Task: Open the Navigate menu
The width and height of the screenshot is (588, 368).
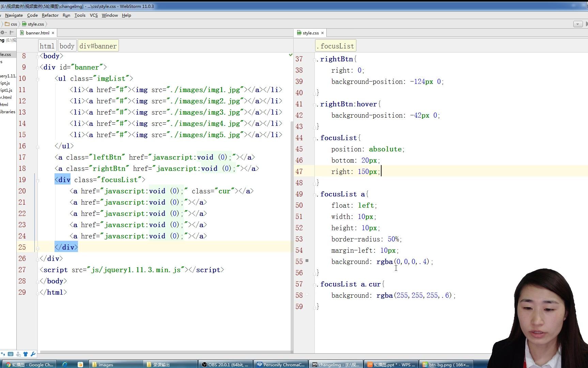Action: (14, 15)
